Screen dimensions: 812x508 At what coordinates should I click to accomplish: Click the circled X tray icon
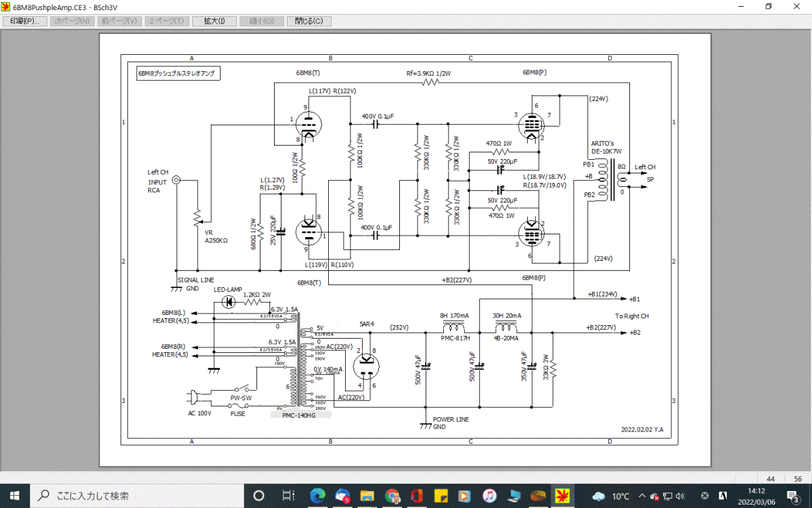pyautogui.click(x=704, y=496)
